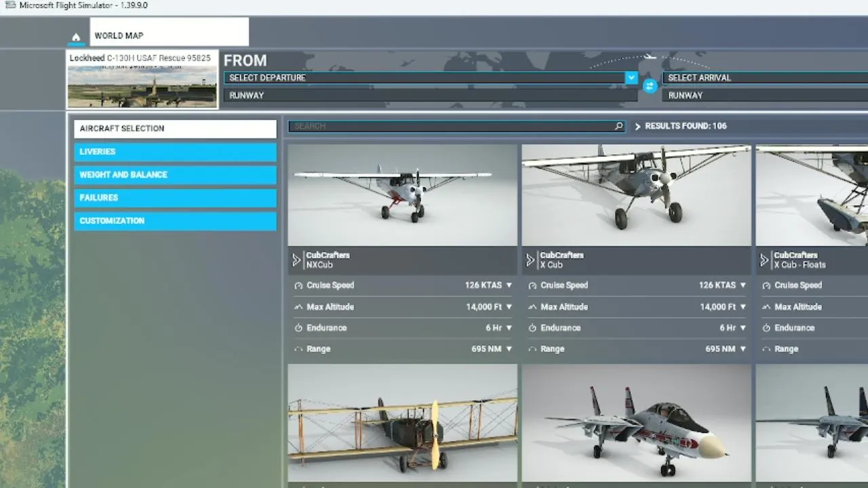Click NXCub Max Altitude icon
The width and height of the screenshot is (868, 488).
point(298,307)
